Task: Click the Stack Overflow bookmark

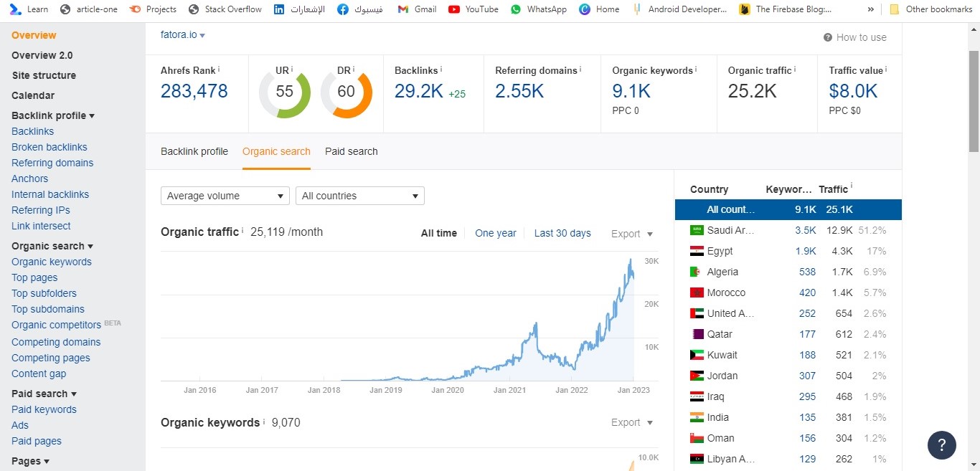Action: (225, 9)
